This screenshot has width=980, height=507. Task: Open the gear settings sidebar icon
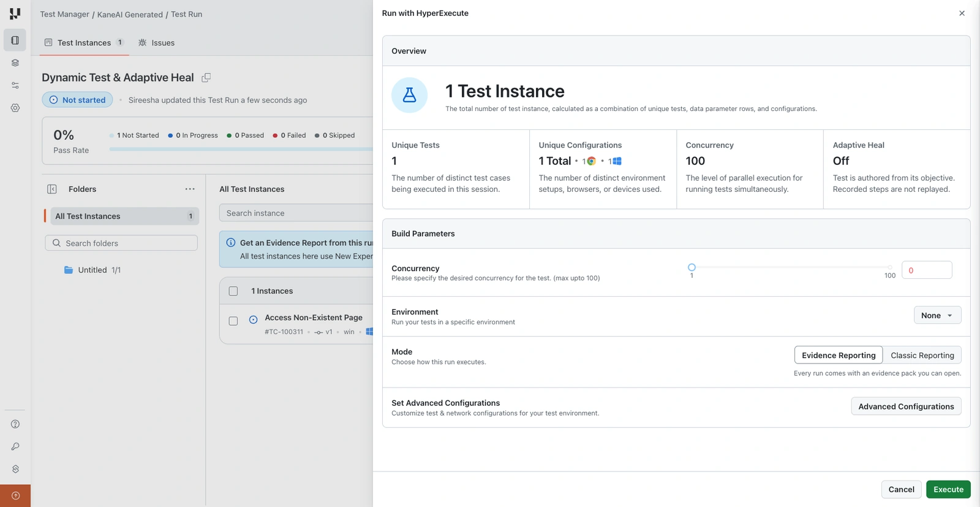pyautogui.click(x=15, y=108)
